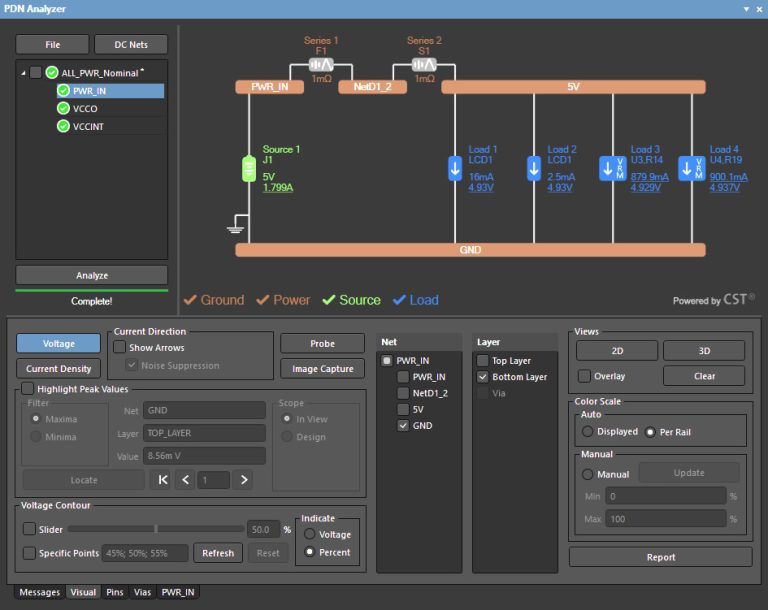Enable the Overlay checkbox
768x610 pixels.
tap(584, 376)
